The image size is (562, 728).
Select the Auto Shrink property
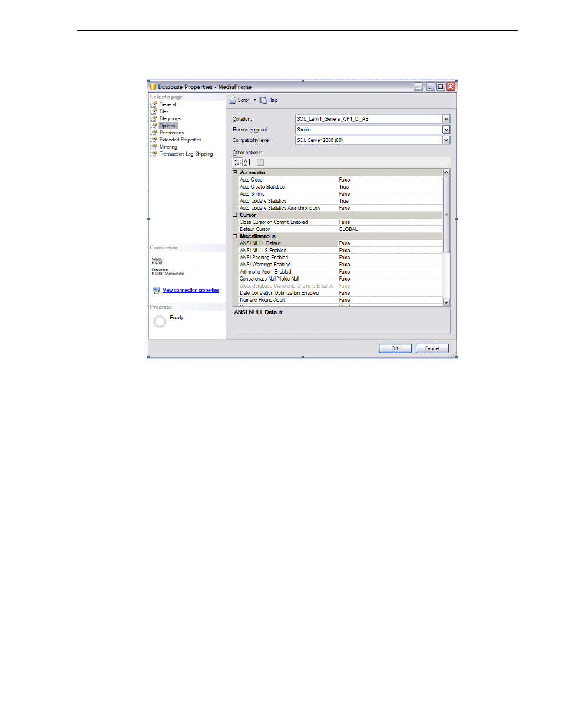pos(340,194)
